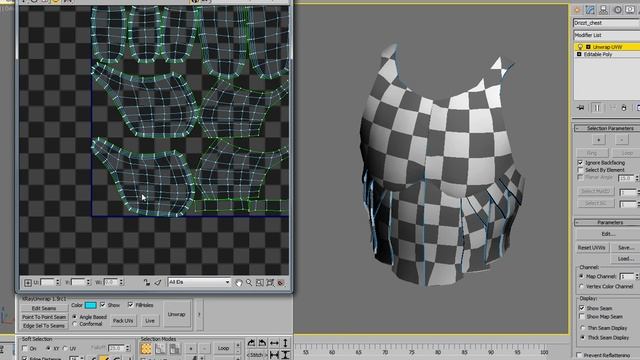640x360 pixels.
Task: Click the Zoom Extents icon in UV editor
Action: point(270,282)
